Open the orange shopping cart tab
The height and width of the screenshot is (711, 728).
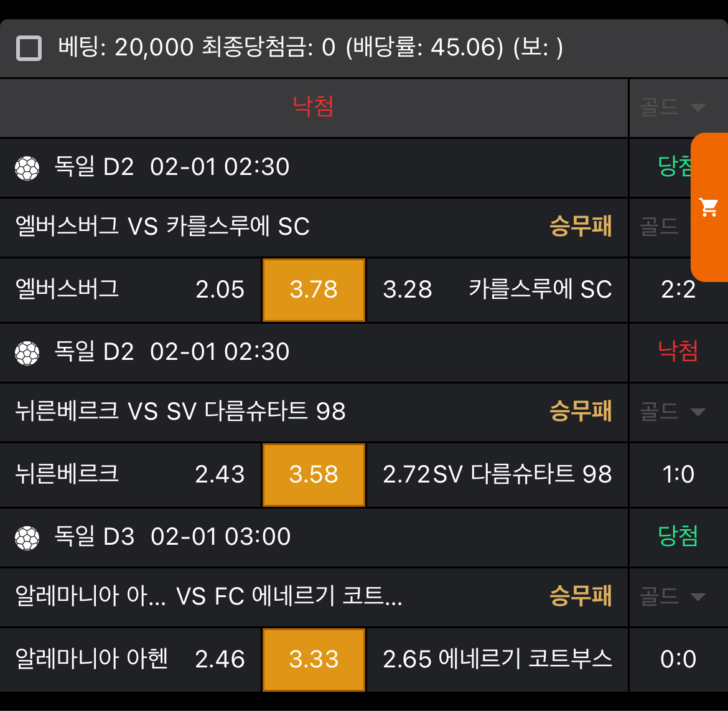pyautogui.click(x=709, y=207)
